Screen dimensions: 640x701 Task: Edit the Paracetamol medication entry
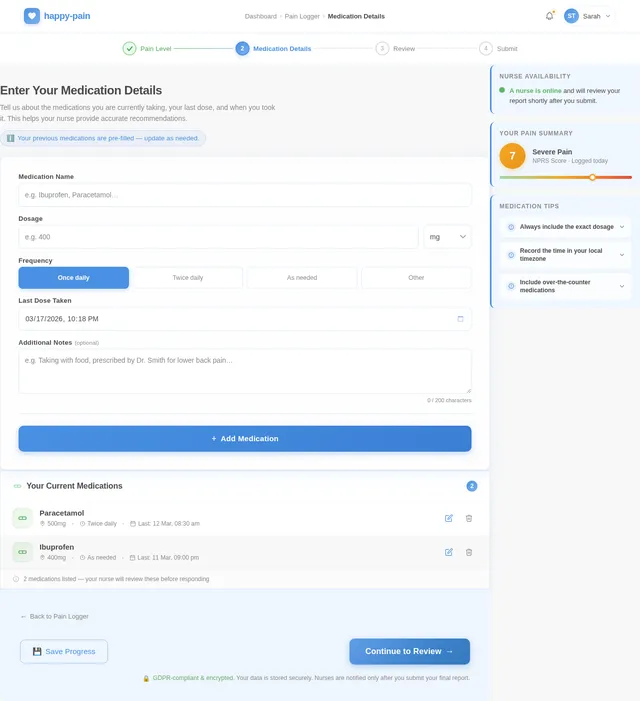click(x=448, y=518)
